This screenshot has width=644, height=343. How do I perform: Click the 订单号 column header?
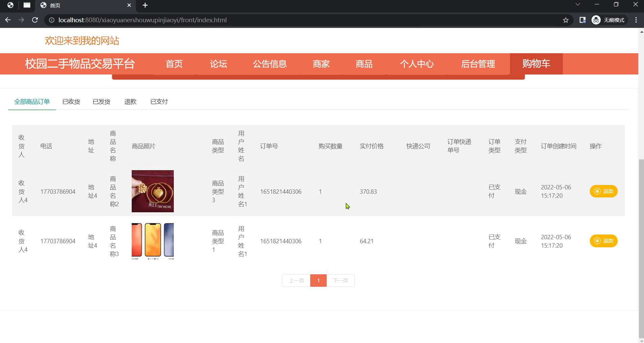pyautogui.click(x=269, y=146)
